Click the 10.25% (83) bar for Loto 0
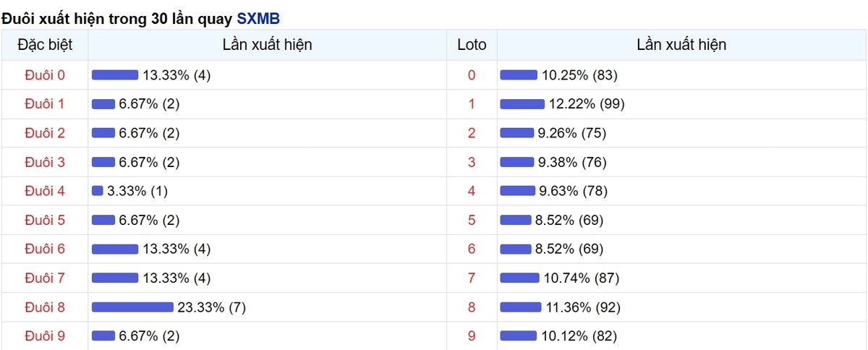 point(519,75)
